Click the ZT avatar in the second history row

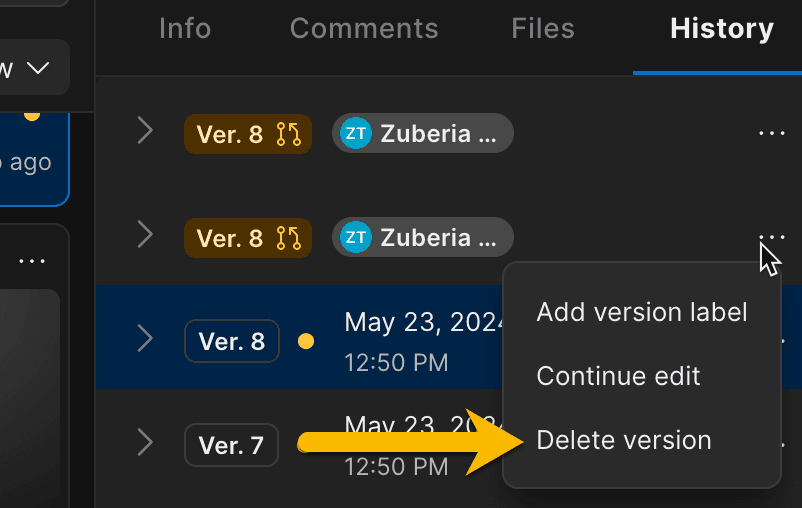[355, 238]
